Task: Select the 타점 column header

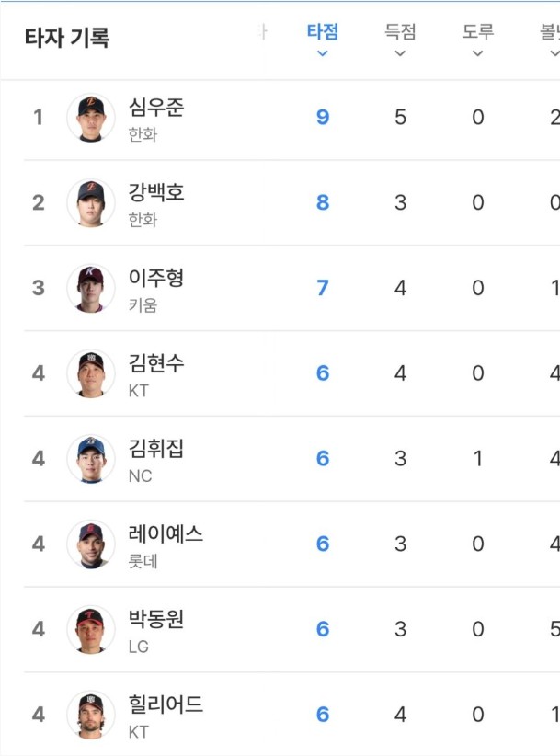Action: tap(323, 31)
